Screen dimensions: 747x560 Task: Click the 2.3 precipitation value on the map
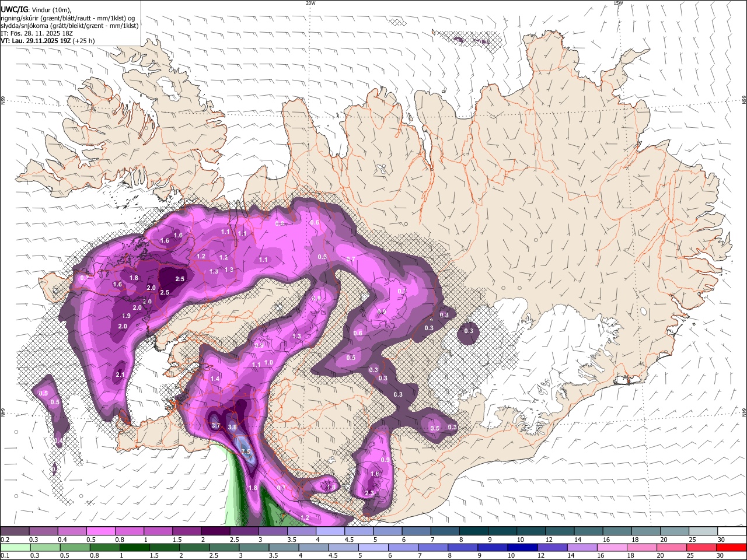369,494
